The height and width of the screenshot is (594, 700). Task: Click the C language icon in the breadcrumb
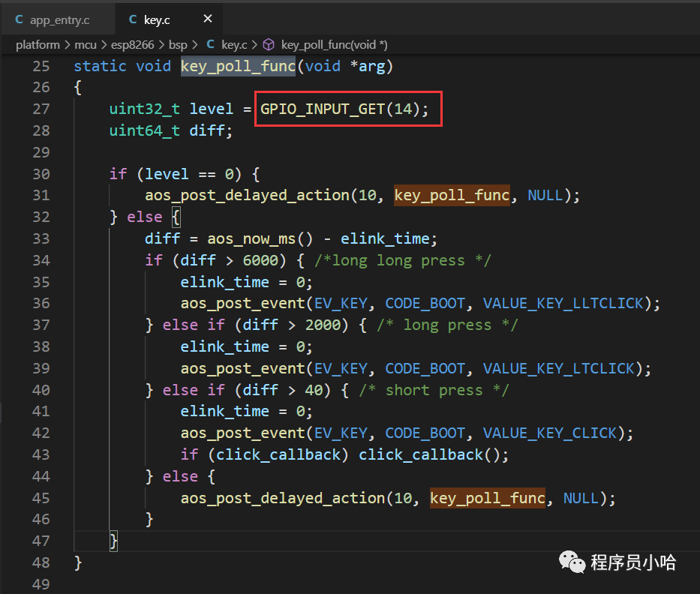pyautogui.click(x=211, y=45)
